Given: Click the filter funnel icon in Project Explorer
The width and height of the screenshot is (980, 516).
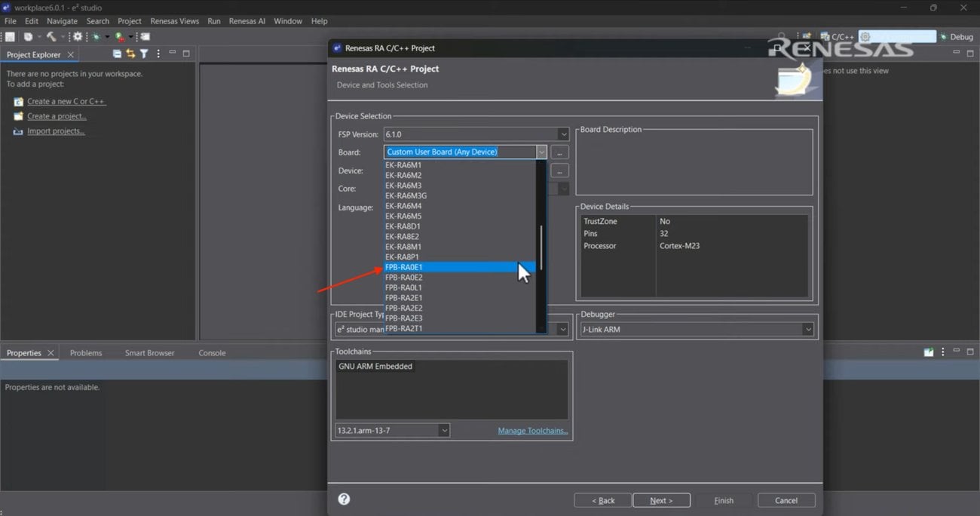Looking at the screenshot, I should pos(144,54).
